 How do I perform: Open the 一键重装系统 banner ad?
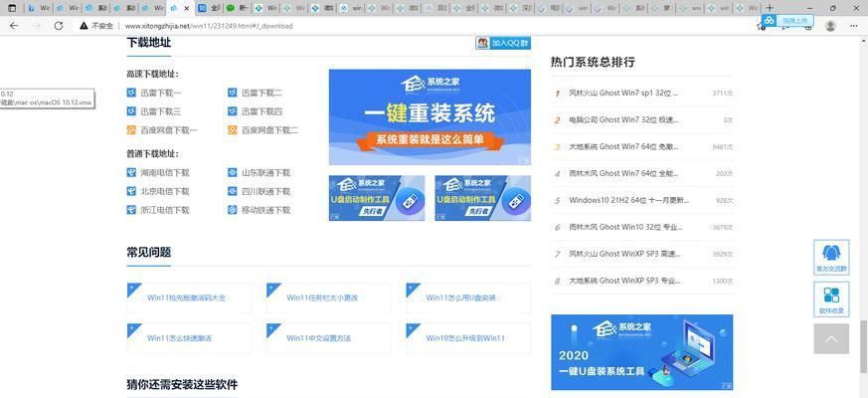[x=430, y=117]
